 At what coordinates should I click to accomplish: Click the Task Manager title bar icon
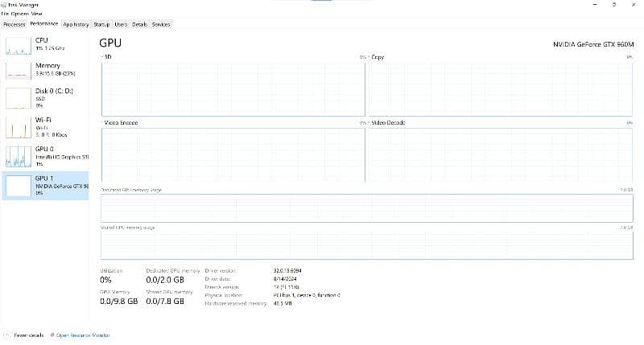4,4
